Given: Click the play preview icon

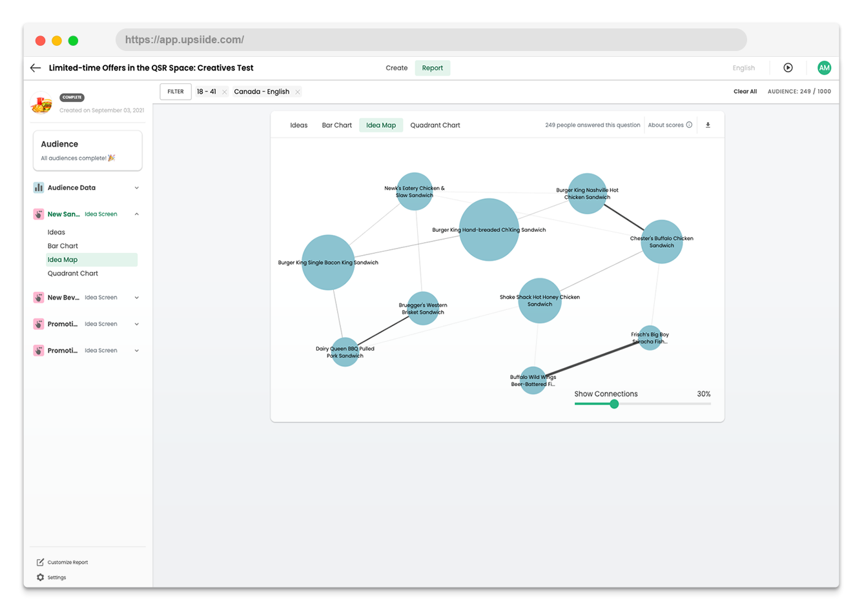Looking at the screenshot, I should [x=788, y=68].
